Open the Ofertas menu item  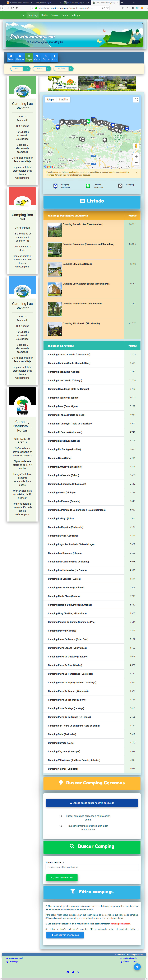pos(45,15)
